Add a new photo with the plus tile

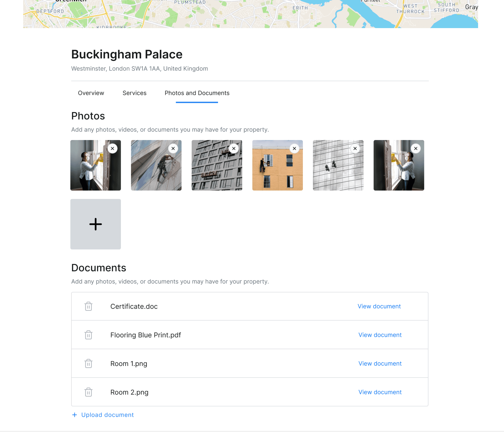click(96, 224)
